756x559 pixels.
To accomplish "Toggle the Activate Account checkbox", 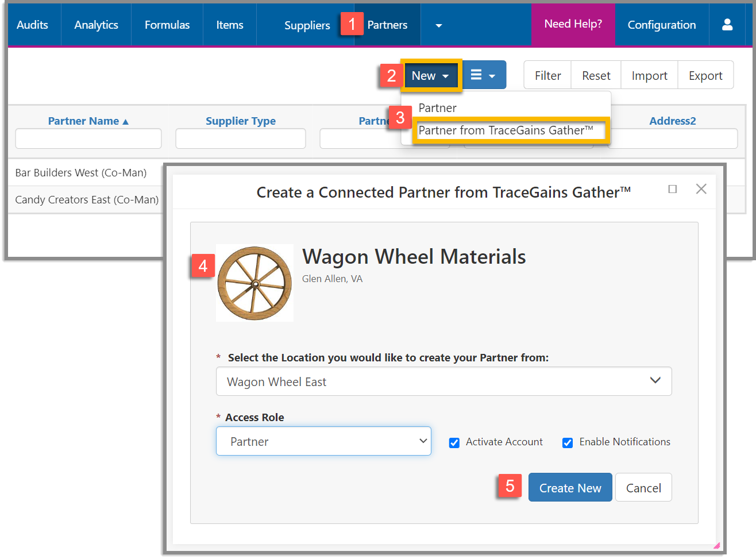I will (454, 442).
